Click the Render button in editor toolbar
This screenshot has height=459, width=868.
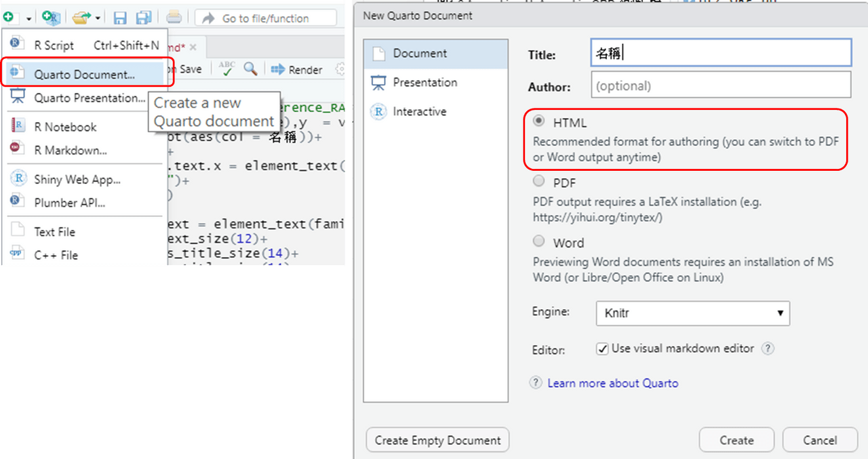297,69
